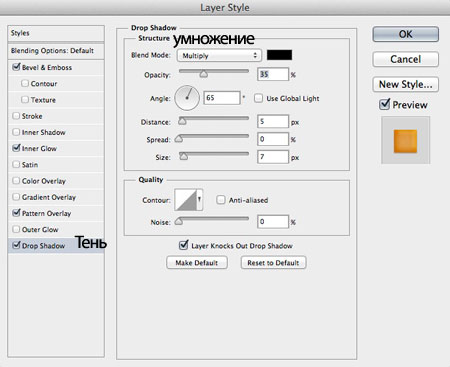
Task: Click the Cancel button
Action: coord(405,59)
